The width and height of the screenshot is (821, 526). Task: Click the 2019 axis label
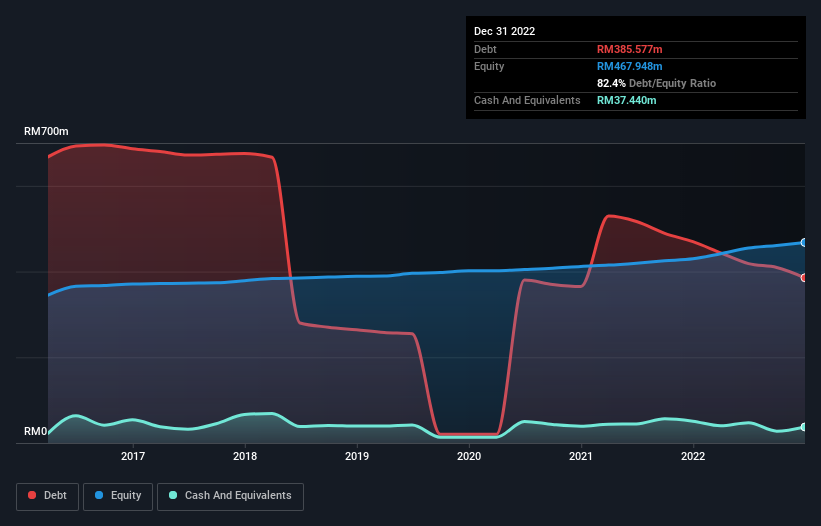[357, 456]
